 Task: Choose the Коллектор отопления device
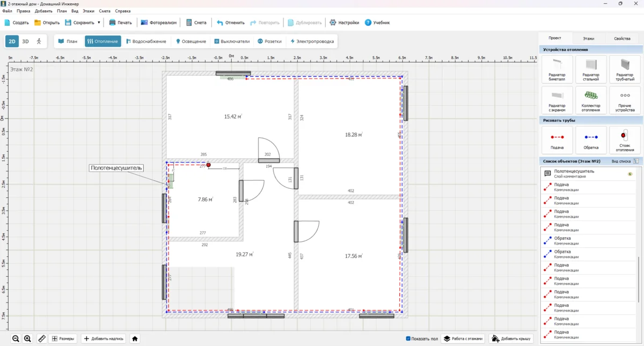(591, 100)
